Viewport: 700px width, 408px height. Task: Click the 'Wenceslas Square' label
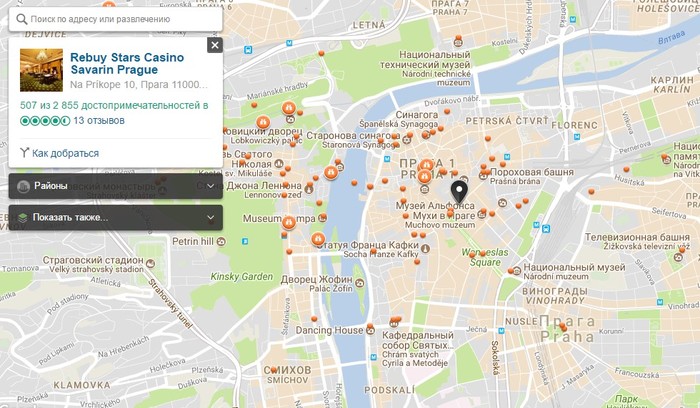click(x=485, y=258)
